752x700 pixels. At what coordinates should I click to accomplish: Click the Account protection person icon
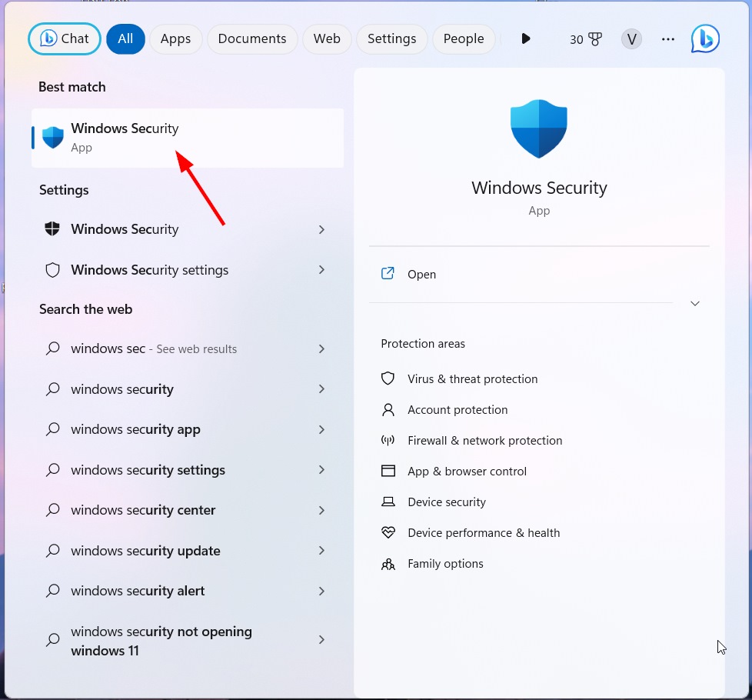click(388, 409)
